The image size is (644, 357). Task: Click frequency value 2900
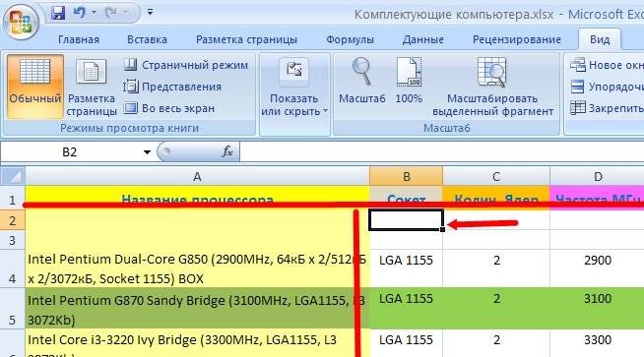point(598,261)
